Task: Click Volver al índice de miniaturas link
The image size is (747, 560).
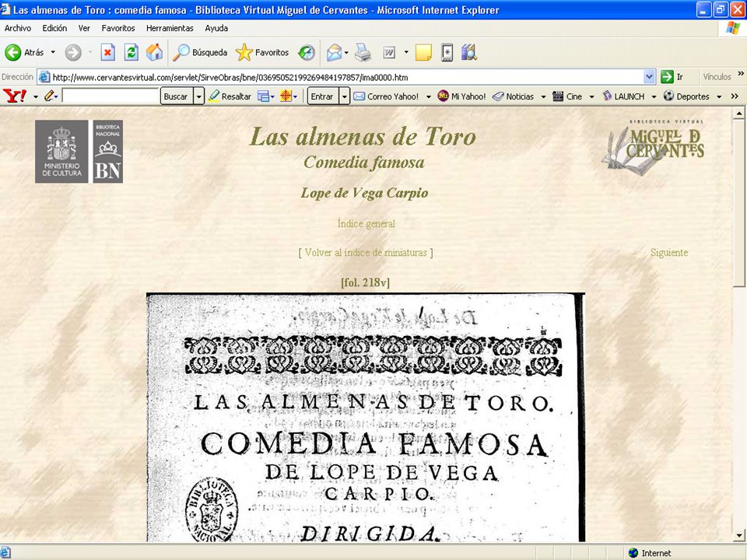Action: [366, 252]
